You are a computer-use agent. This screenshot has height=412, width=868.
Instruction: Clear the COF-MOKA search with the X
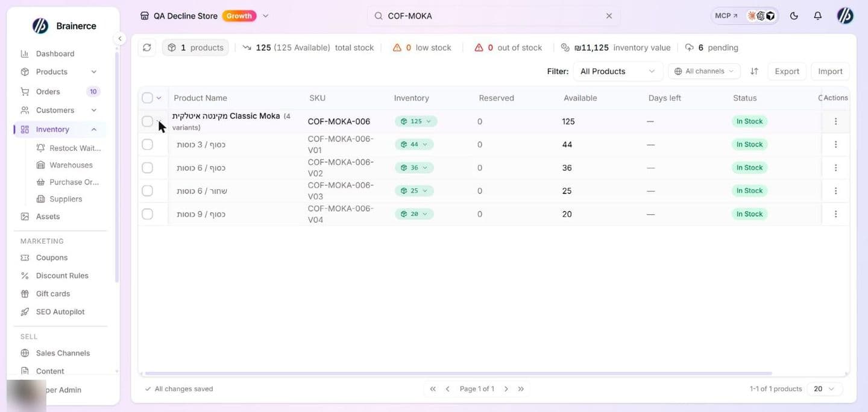pyautogui.click(x=609, y=16)
